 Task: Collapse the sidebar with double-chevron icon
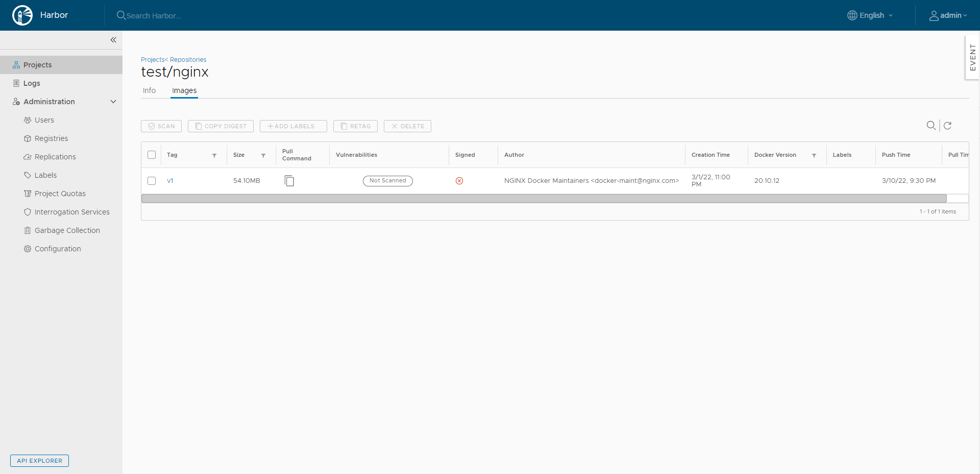pos(113,40)
